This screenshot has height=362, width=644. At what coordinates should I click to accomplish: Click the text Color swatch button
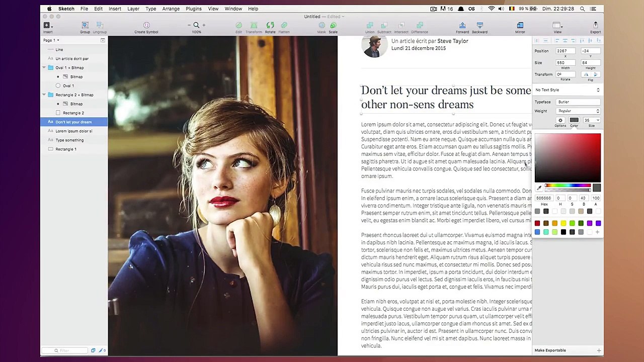point(574,120)
